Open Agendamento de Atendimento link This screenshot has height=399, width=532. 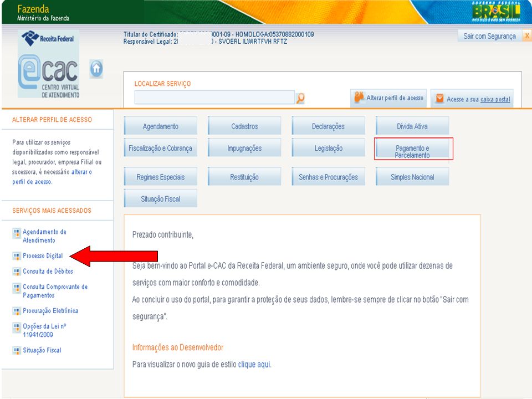click(x=44, y=236)
